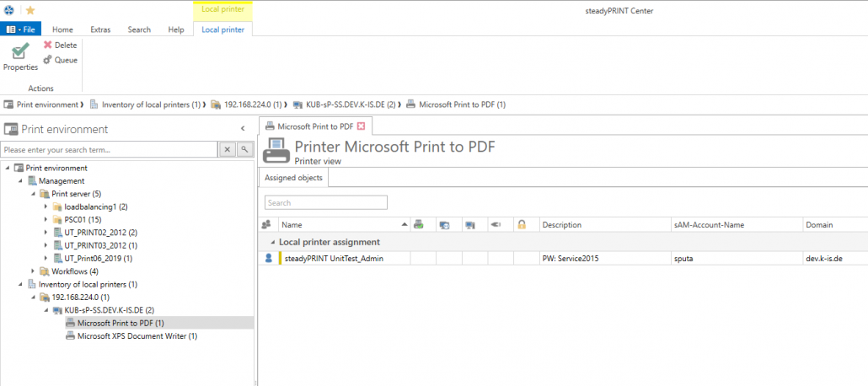The height and width of the screenshot is (386, 868).
Task: Expand the UT_PRINT03_2012 (1) node
Action: click(46, 245)
